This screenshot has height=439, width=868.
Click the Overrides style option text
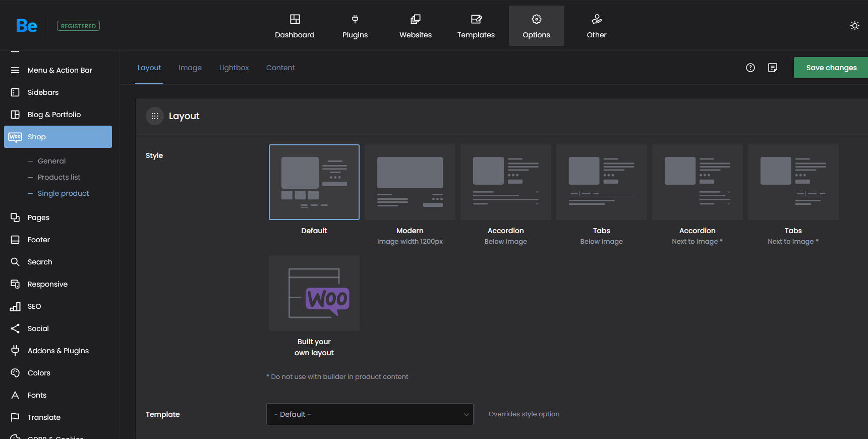[524, 414]
